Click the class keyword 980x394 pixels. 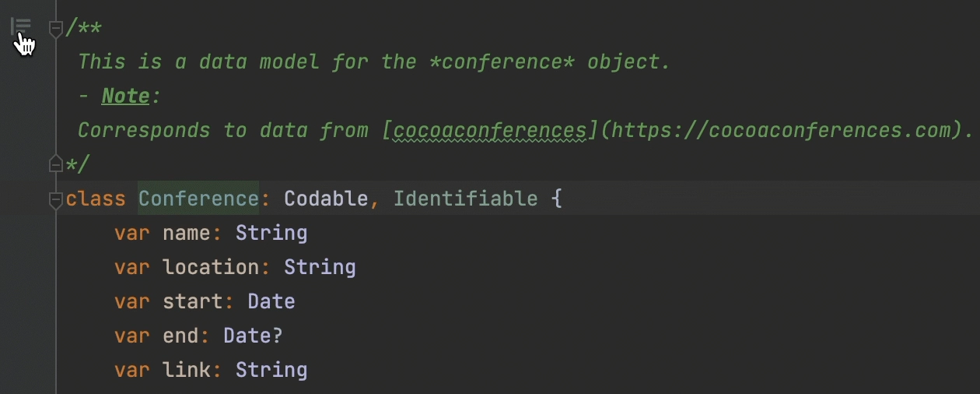pyautogui.click(x=96, y=199)
